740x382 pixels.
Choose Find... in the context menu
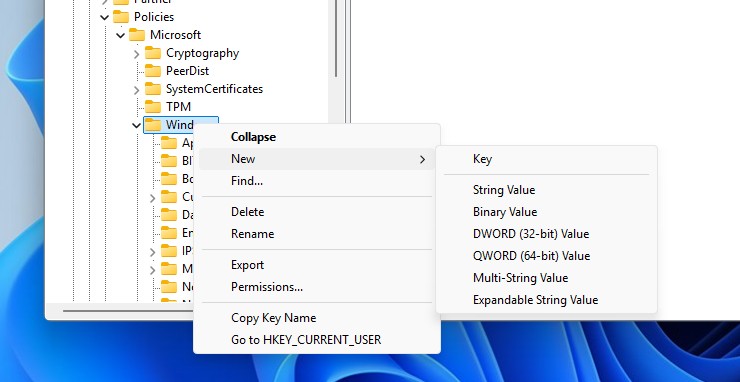(x=317, y=181)
